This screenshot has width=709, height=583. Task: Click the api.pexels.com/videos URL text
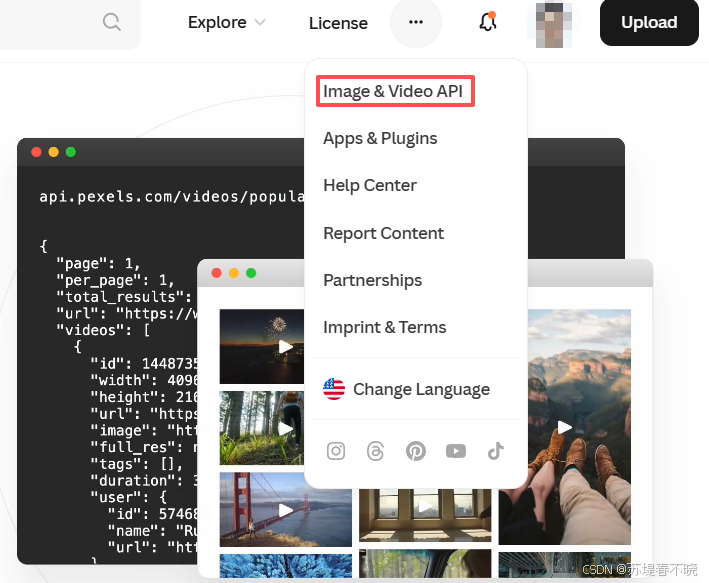coord(172,197)
